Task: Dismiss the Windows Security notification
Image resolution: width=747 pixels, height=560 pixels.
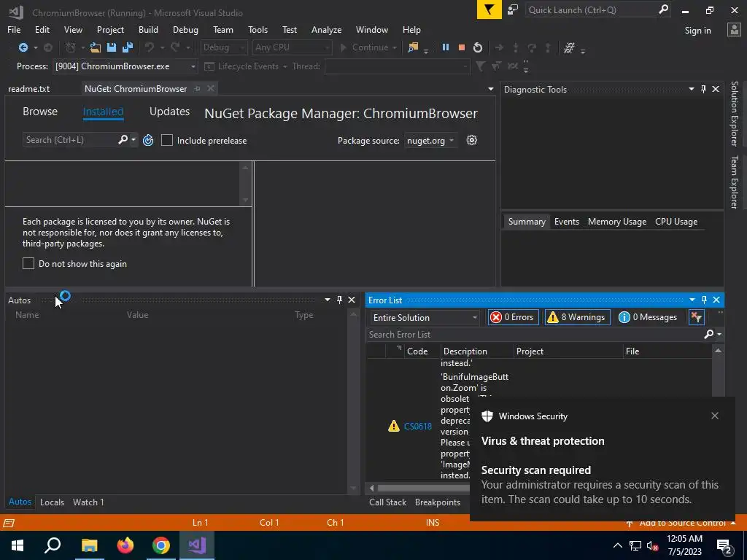Action: [x=715, y=416]
